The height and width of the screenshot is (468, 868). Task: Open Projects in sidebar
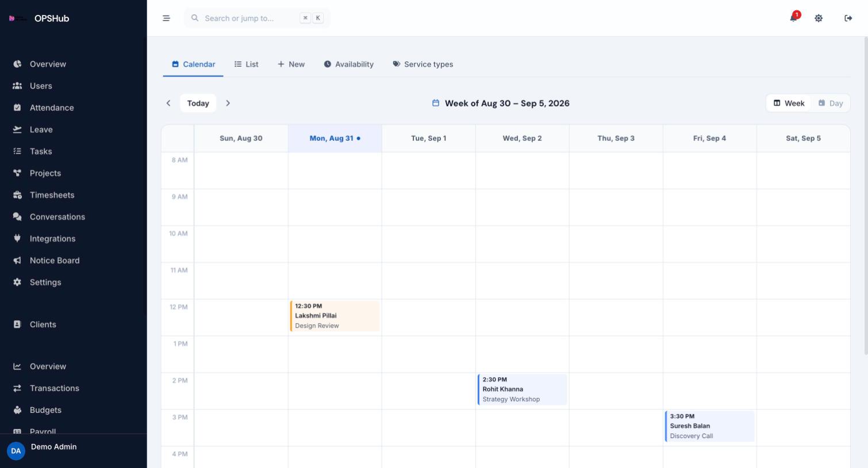click(74, 173)
